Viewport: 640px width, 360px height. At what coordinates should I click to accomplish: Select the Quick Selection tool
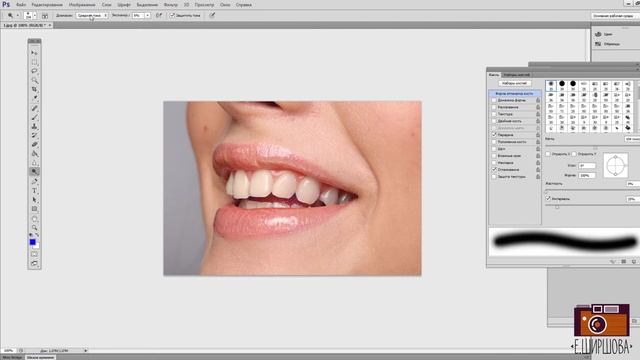[34, 80]
